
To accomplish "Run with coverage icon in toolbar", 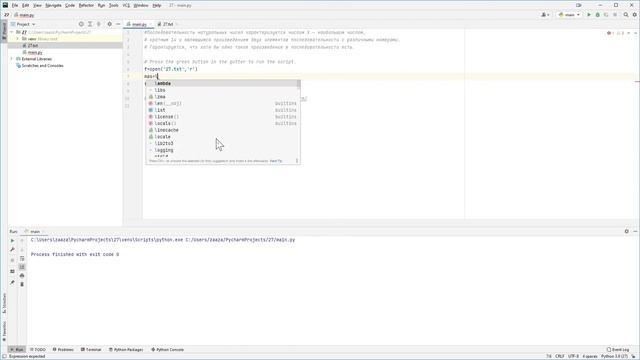I will coord(606,15).
